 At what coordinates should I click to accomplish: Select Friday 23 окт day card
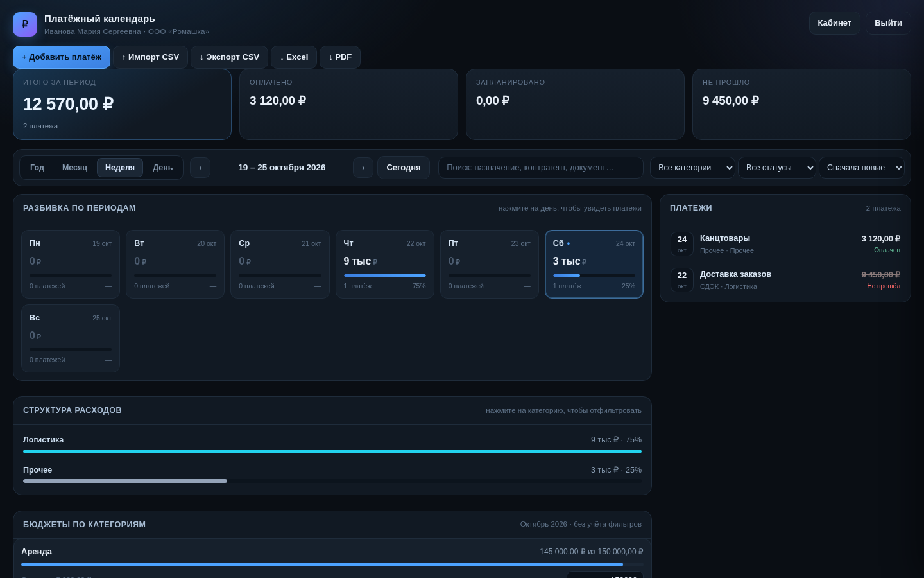(490, 265)
